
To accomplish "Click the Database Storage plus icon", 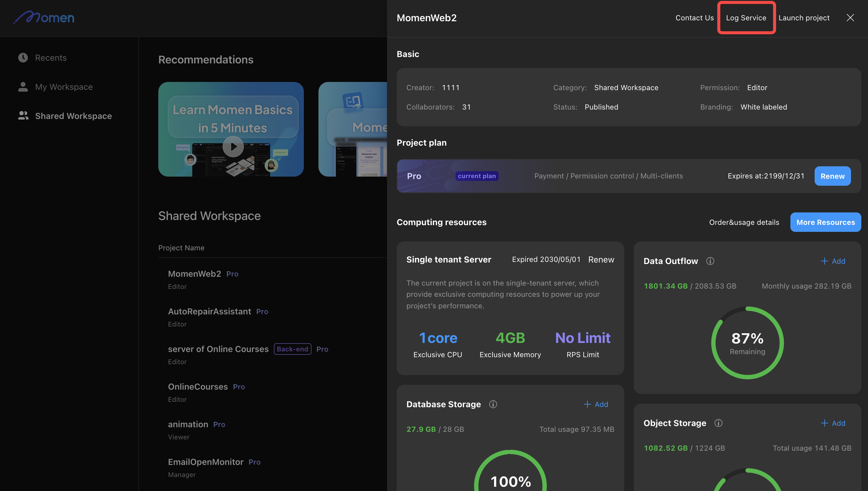I will coord(587,404).
